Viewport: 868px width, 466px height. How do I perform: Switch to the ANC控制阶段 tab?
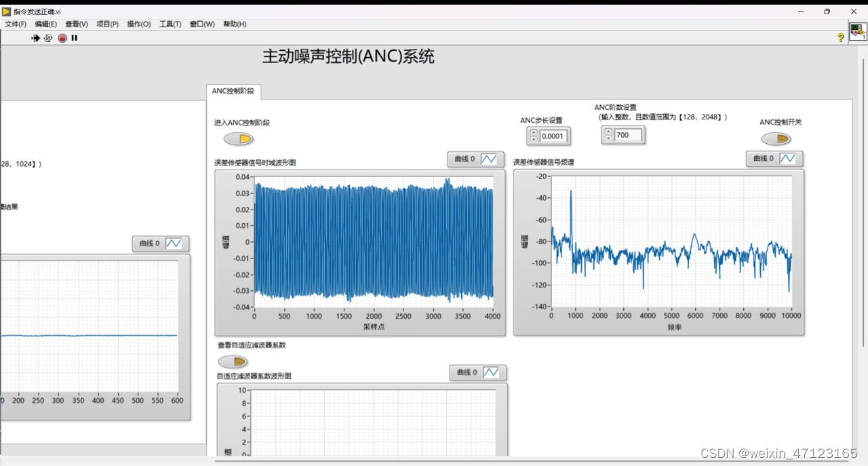coord(233,90)
